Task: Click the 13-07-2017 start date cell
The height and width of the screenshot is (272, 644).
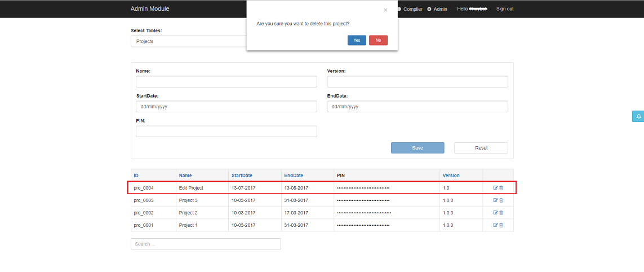Action: 255,188
